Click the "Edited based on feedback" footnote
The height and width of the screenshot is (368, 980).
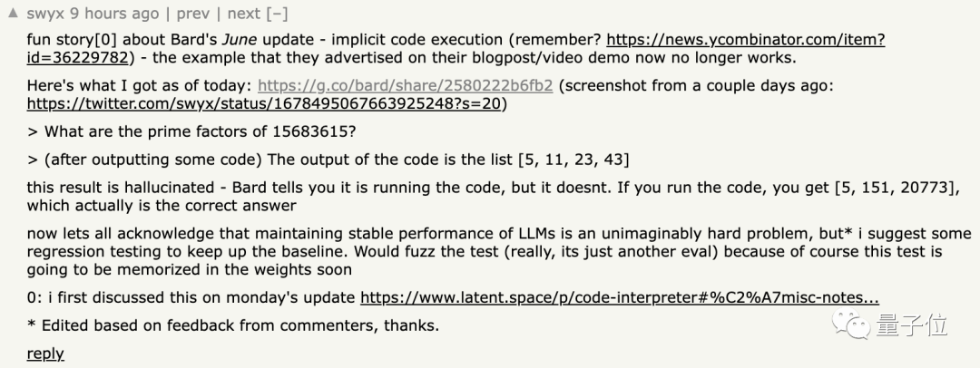pos(232,325)
